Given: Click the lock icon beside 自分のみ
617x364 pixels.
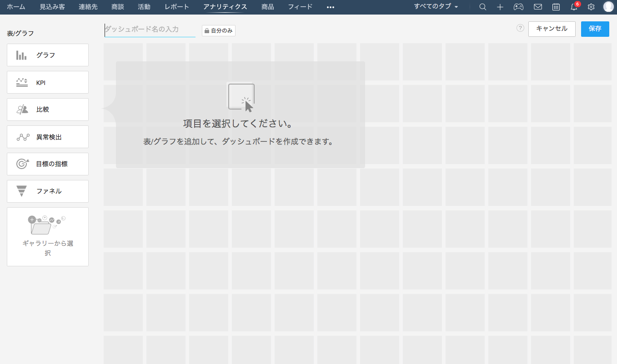Looking at the screenshot, I should click(207, 31).
